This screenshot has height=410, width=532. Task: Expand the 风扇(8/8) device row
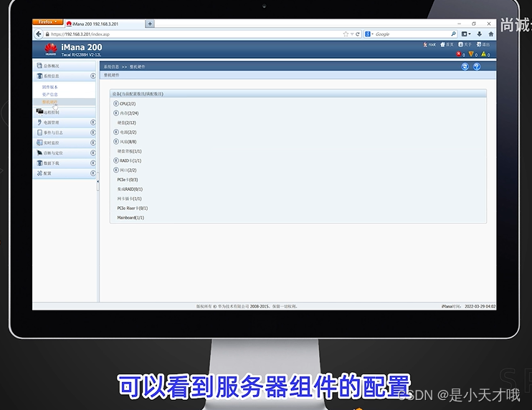(116, 141)
